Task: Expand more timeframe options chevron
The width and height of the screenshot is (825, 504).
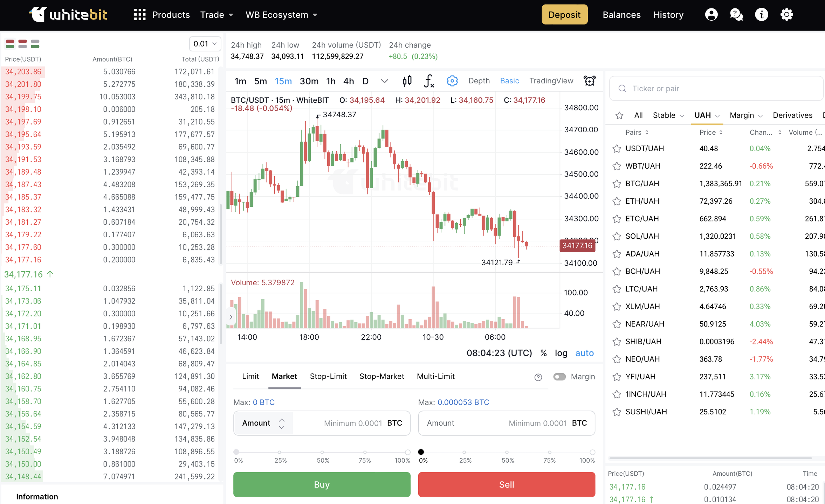Action: pyautogui.click(x=384, y=81)
